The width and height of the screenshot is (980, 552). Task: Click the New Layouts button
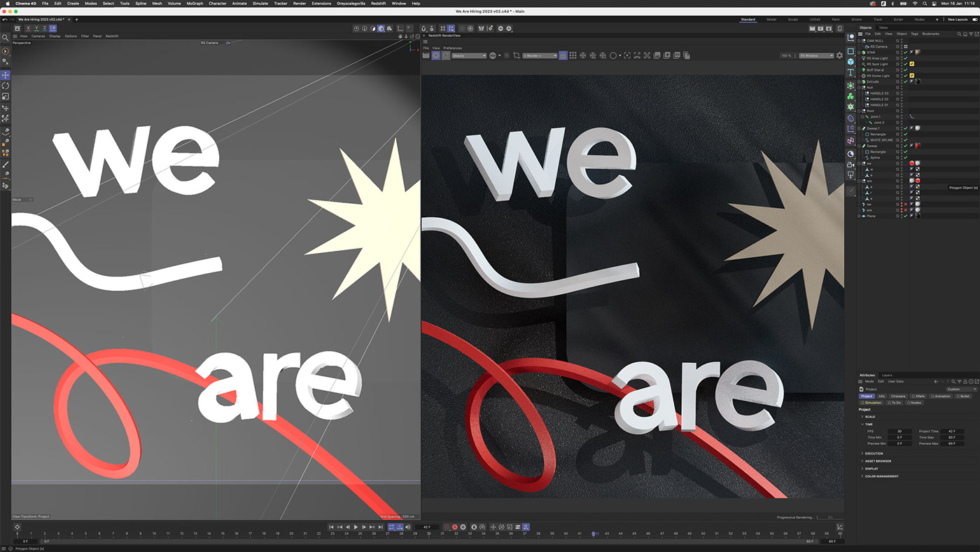(958, 20)
